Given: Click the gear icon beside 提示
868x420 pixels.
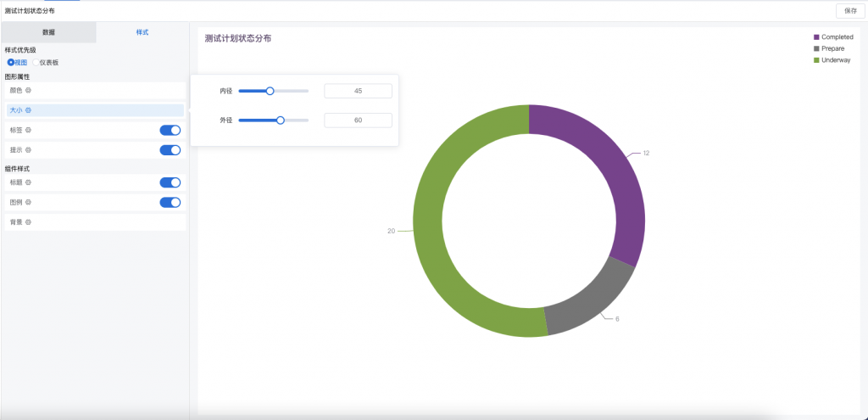Looking at the screenshot, I should [28, 150].
